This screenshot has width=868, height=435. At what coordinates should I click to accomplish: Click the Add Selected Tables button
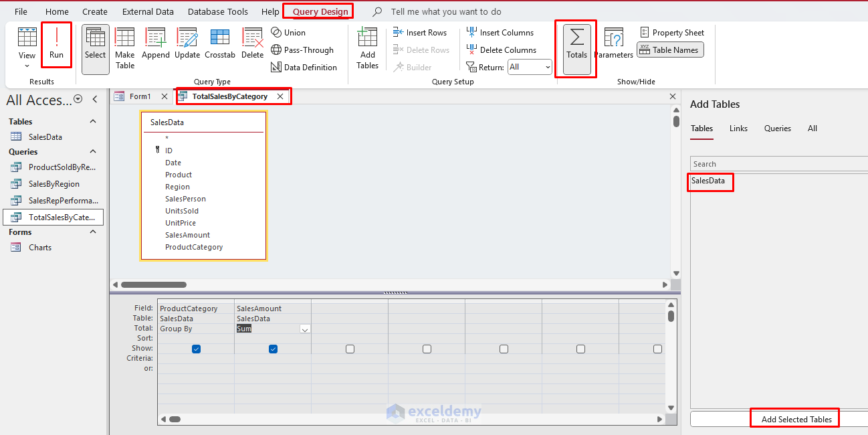tap(796, 419)
